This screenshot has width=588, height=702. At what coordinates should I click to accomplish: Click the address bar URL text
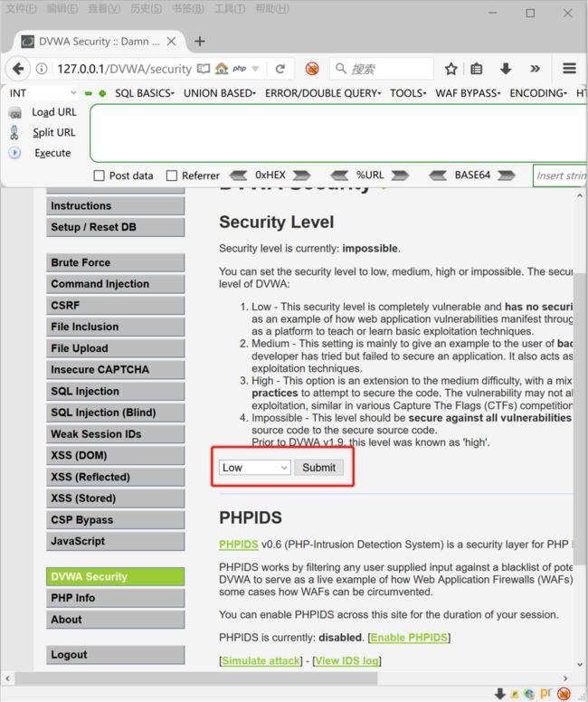(x=124, y=69)
